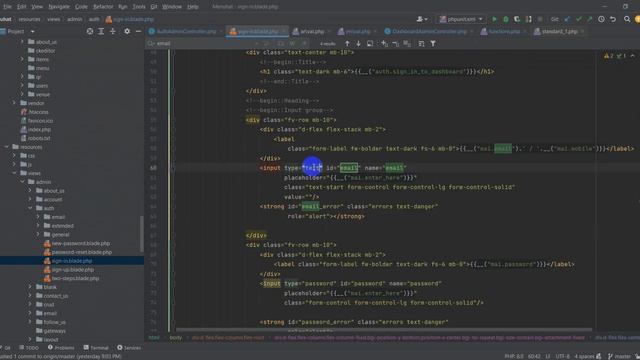The width and height of the screenshot is (640, 360).
Task: Add selection for next occurrence icon
Action: 384,43
